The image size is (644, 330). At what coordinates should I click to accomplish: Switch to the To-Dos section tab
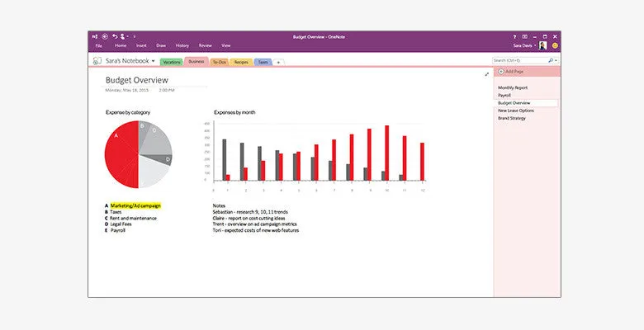[220, 62]
